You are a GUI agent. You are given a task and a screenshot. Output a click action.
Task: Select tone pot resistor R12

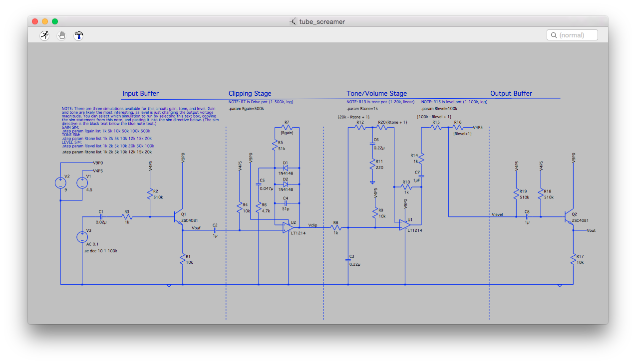tap(360, 127)
